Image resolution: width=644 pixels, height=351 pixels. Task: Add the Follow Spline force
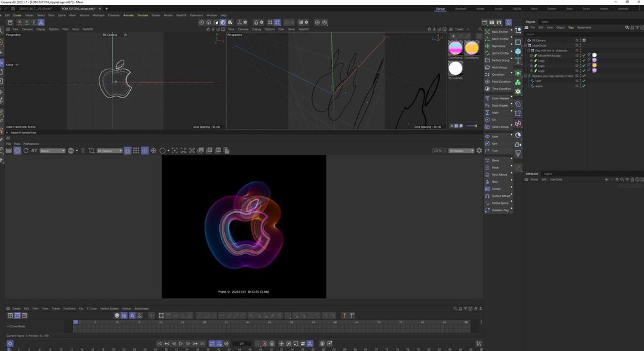pos(498,203)
